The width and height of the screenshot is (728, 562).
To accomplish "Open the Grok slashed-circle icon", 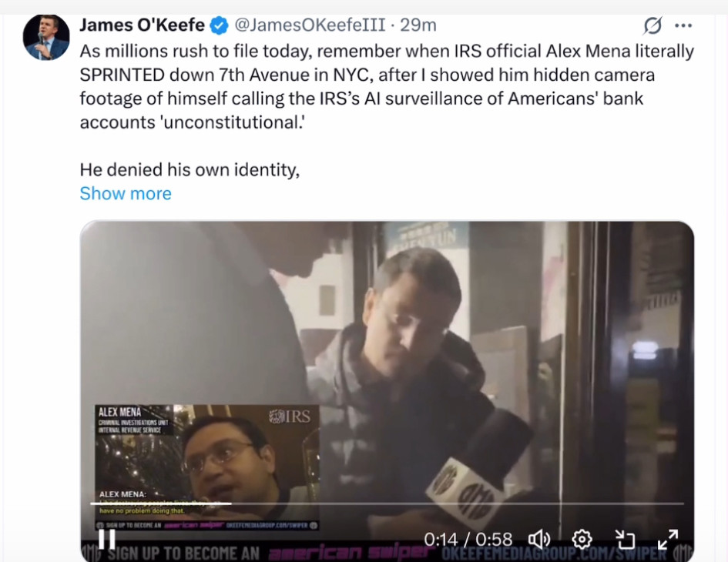I will coord(653,25).
